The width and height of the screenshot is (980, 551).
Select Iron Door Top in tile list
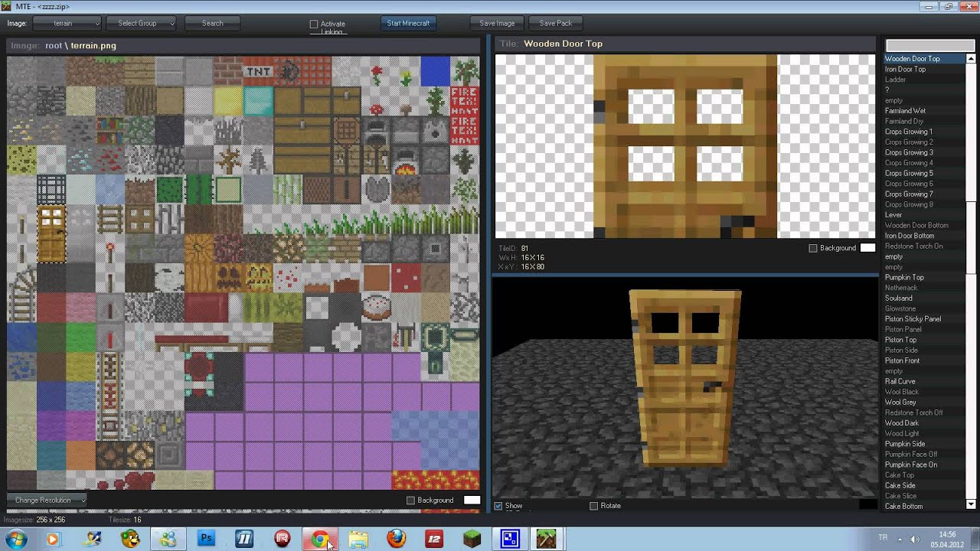click(x=925, y=70)
